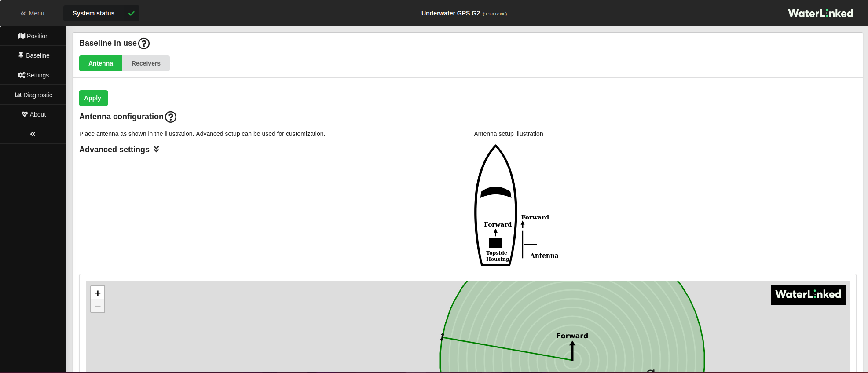Select the Antenna baseline option
Screen dimensions: 868x373
[101, 63]
